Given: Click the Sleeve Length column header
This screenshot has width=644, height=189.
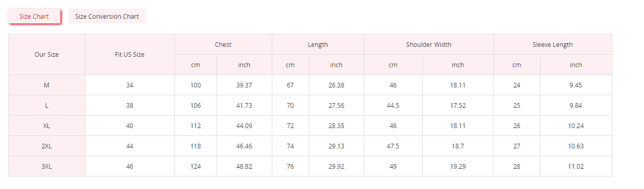Looking at the screenshot, I should click(x=553, y=45).
